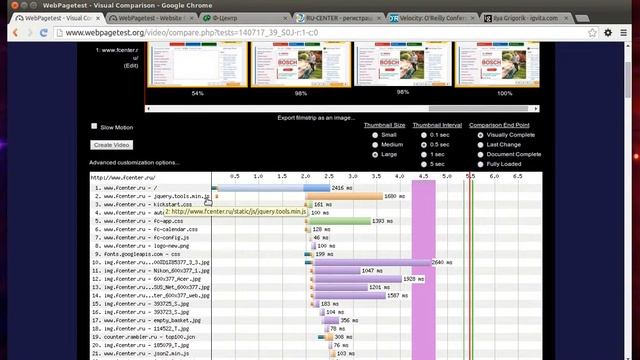This screenshot has width=640, height=360.
Task: Close the WebPagetest Visual Comparison tab
Action: click(x=98, y=18)
